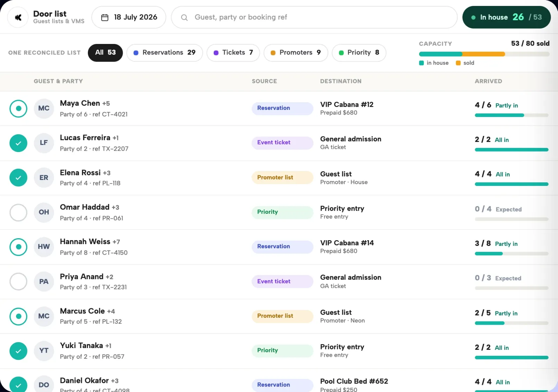
Task: Open Lucas Ferreira's LF avatar
Action: (x=44, y=143)
